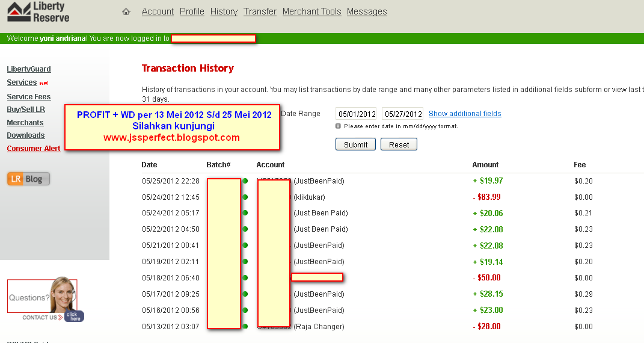Click the yoni andriana username text
Image resolution: width=644 pixels, height=343 pixels.
coord(63,39)
